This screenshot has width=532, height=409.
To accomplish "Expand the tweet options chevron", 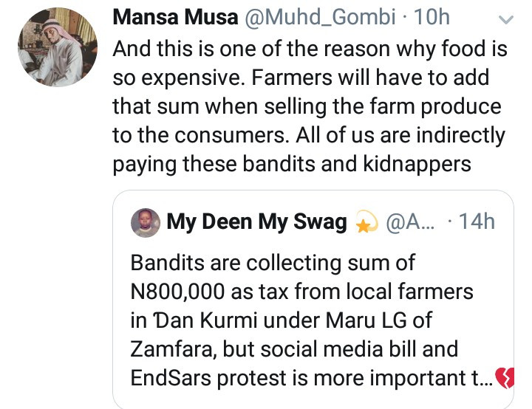I will click(505, 18).
